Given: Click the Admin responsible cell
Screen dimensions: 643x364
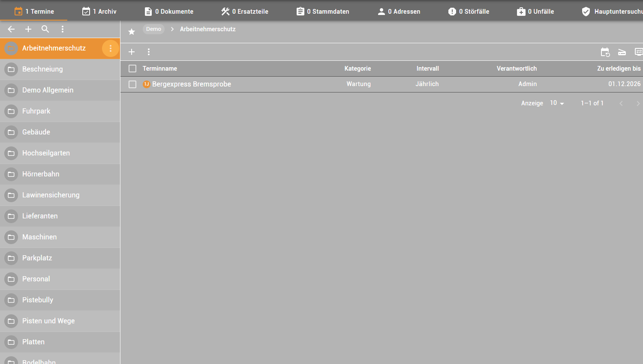Looking at the screenshot, I should (x=527, y=84).
